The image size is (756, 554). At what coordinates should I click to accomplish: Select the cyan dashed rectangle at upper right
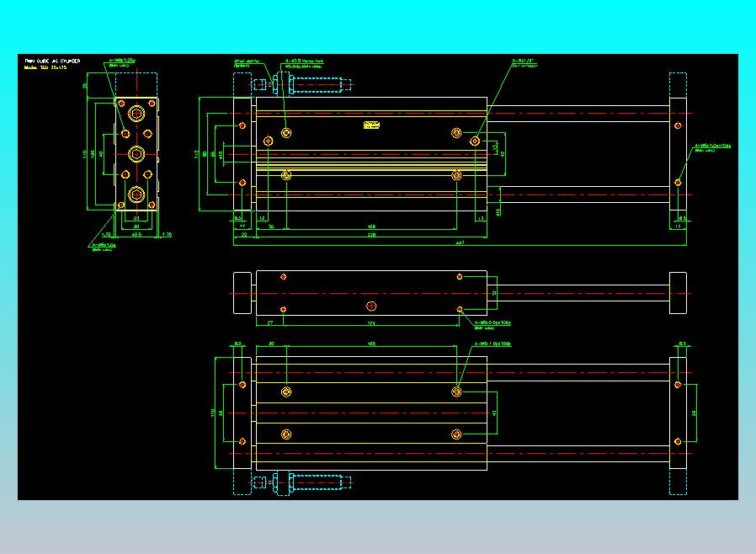[x=678, y=85]
